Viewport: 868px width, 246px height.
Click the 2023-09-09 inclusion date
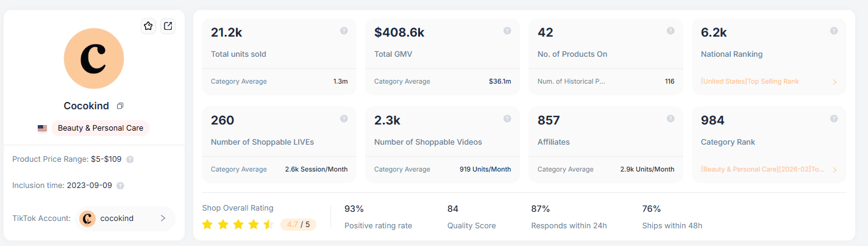tap(89, 186)
